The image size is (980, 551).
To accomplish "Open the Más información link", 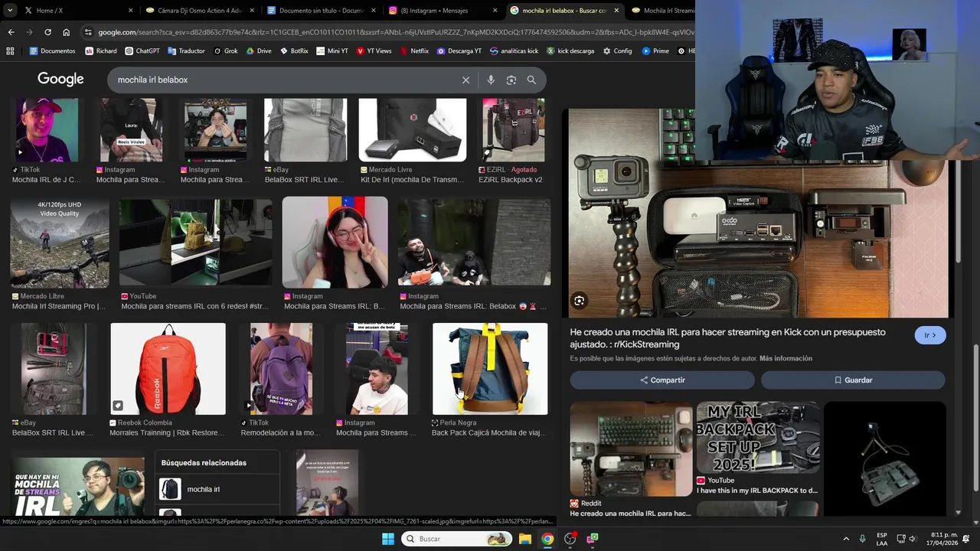I will click(x=786, y=358).
